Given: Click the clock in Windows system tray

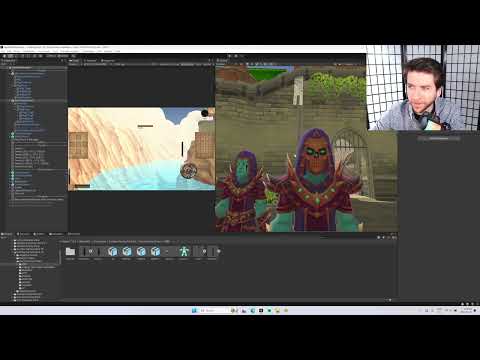Looking at the screenshot, I should (x=466, y=310).
